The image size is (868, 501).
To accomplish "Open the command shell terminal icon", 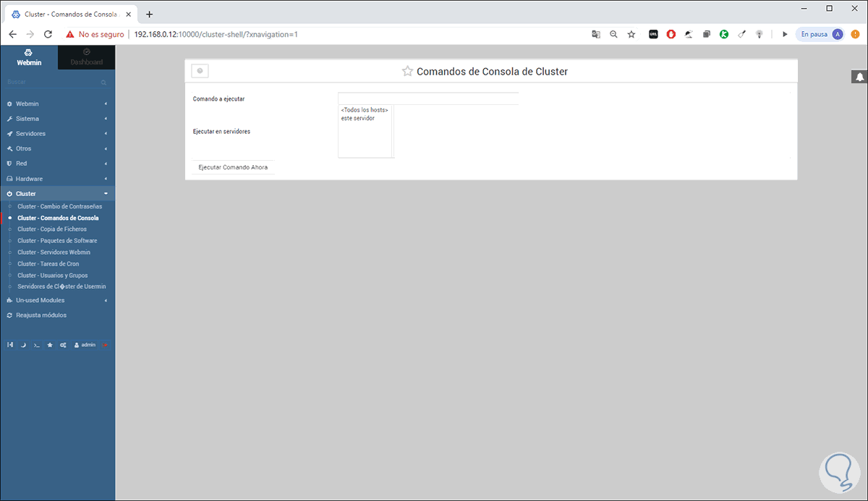I will tap(36, 345).
